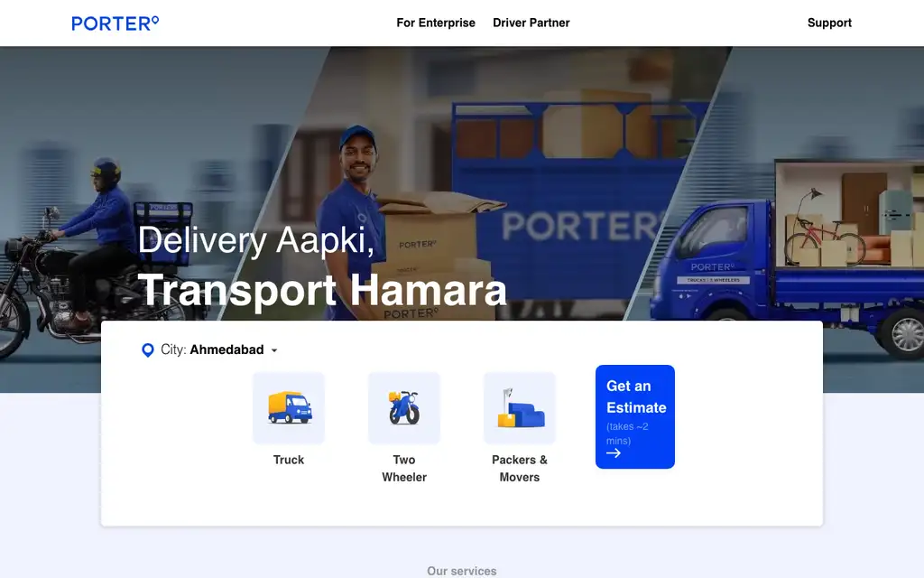Open the For Enterprise menu
Screen dimensions: 924x578
(x=436, y=23)
